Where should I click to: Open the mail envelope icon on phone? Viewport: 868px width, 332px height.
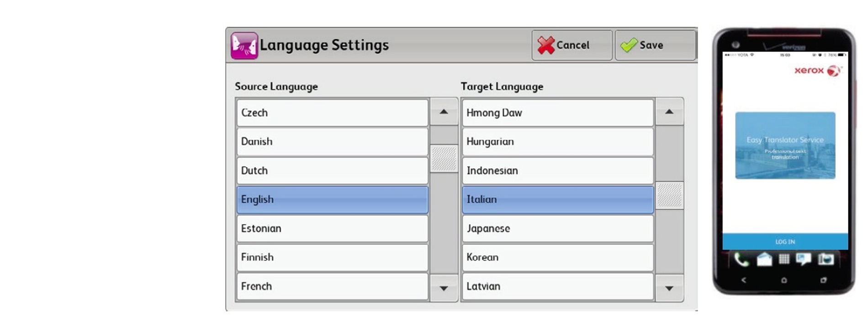[x=764, y=260]
